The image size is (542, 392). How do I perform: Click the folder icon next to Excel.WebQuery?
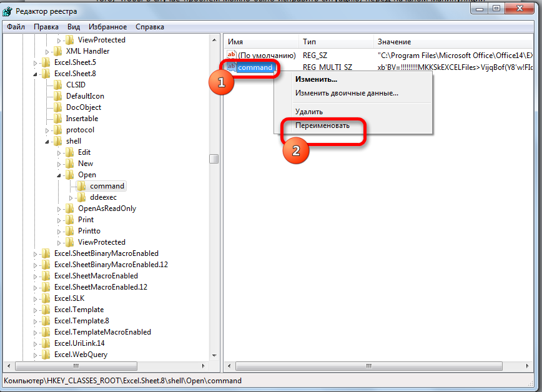[x=46, y=355]
